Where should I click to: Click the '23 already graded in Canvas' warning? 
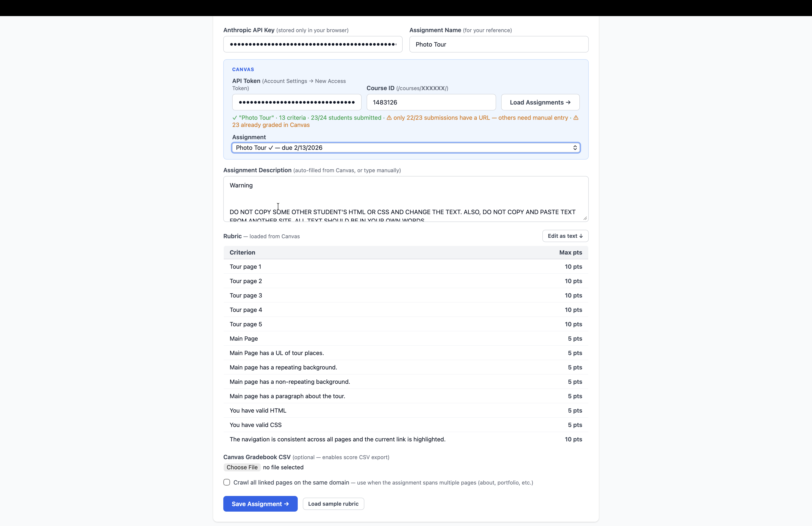[271, 125]
